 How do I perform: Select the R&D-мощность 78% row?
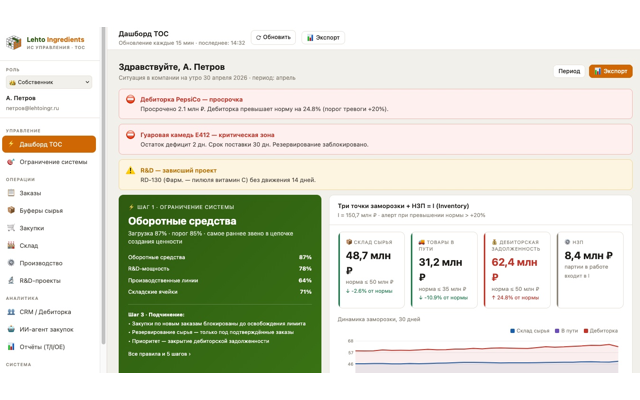(220, 269)
